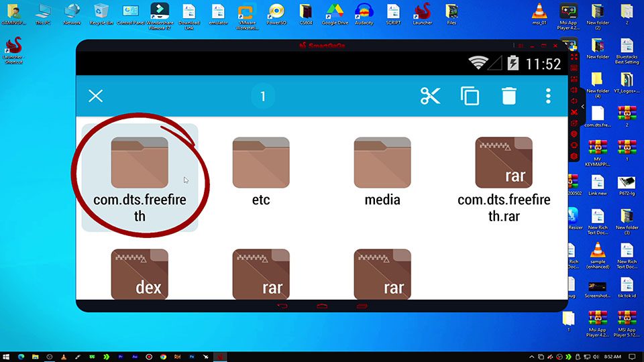Cancel selection with the X icon
The width and height of the screenshot is (644, 362).
click(96, 97)
